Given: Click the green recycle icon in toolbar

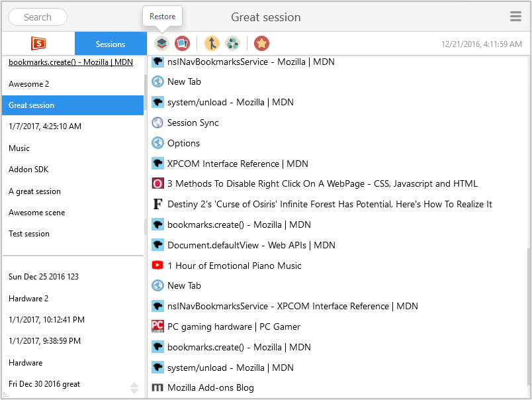Looking at the screenshot, I should [x=233, y=44].
